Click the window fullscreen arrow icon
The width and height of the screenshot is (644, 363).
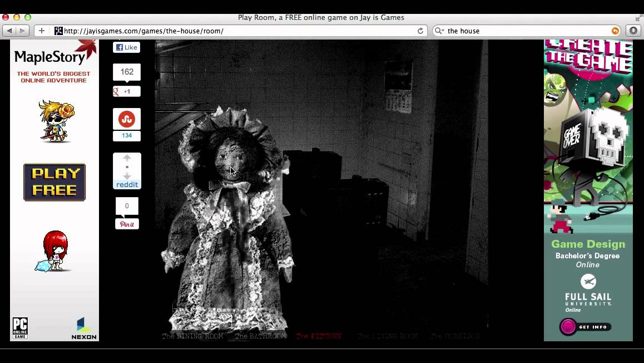click(639, 17)
